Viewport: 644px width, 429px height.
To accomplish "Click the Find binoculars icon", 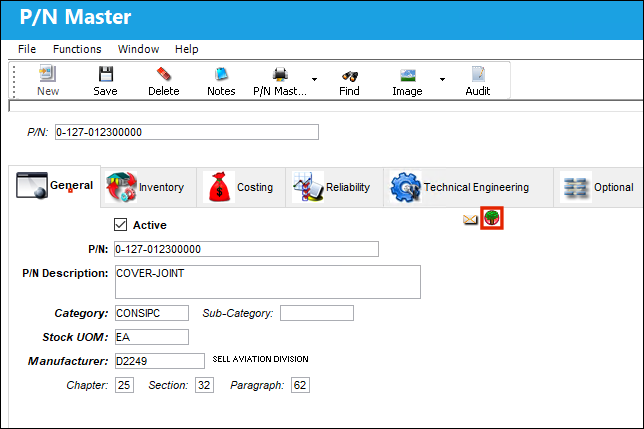I will (x=350, y=75).
